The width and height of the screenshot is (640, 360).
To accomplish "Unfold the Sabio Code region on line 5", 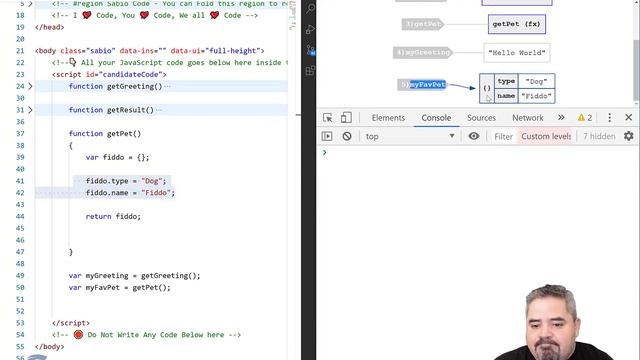I will (x=30, y=4).
